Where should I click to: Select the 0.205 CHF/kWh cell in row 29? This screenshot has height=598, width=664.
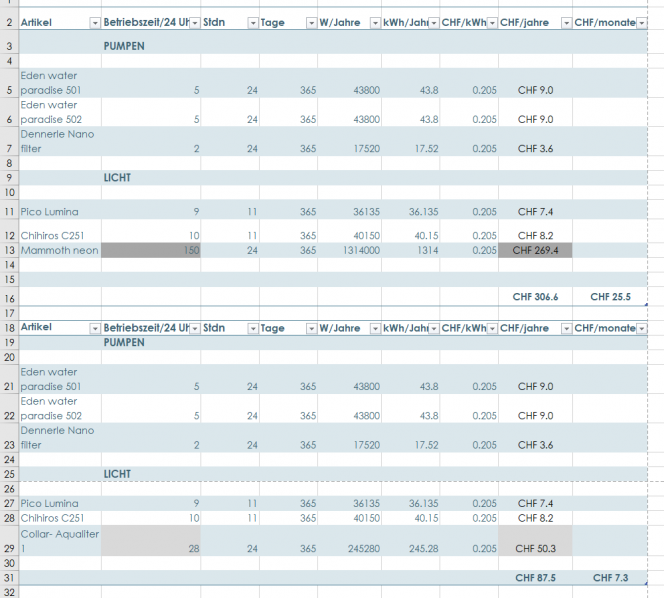pyautogui.click(x=469, y=541)
